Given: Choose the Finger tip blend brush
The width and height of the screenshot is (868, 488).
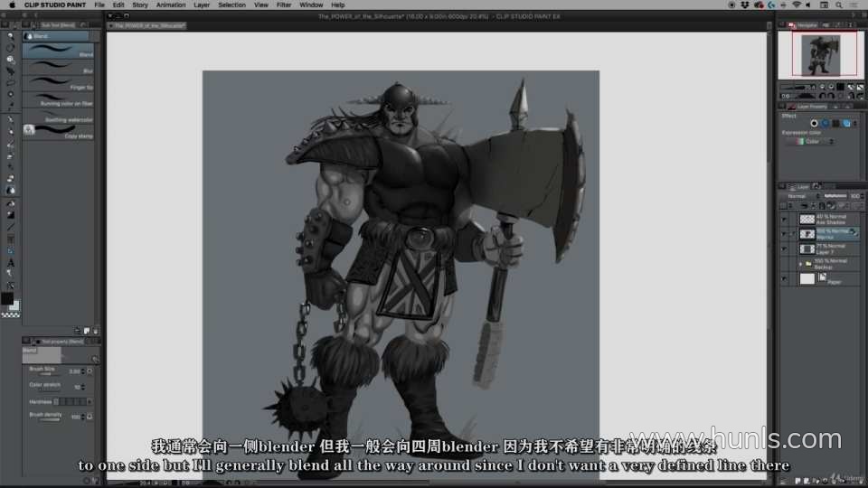Looking at the screenshot, I should (58, 82).
